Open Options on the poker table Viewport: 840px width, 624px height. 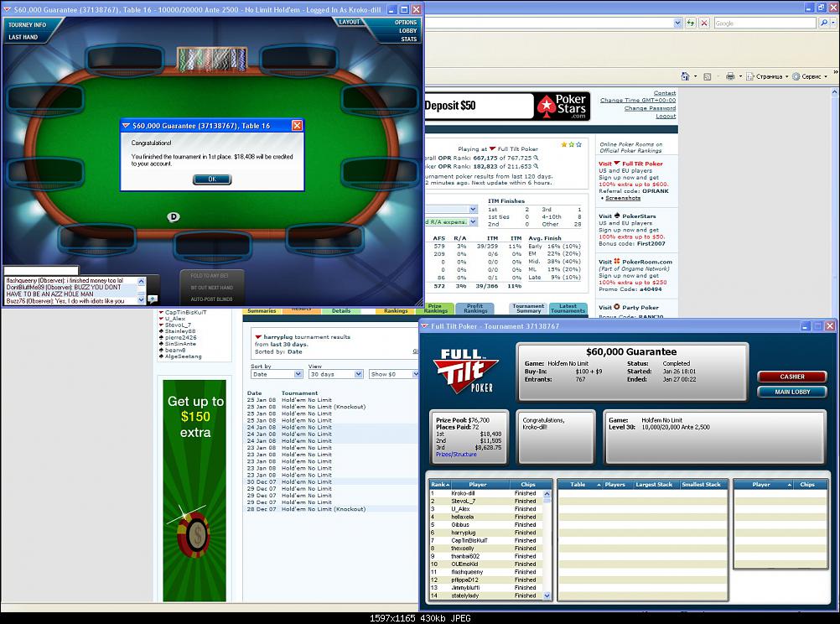click(406, 23)
